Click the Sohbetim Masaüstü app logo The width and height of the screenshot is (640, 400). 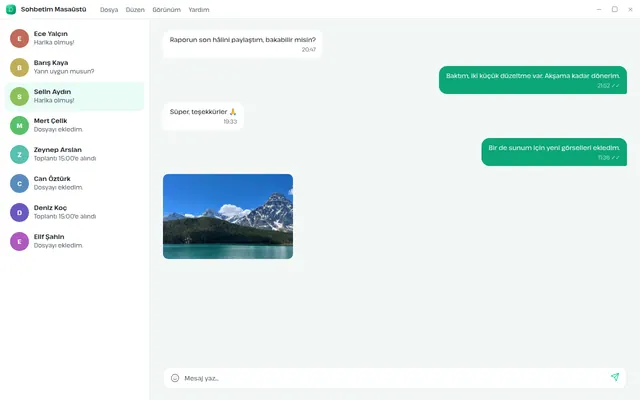(x=11, y=9)
